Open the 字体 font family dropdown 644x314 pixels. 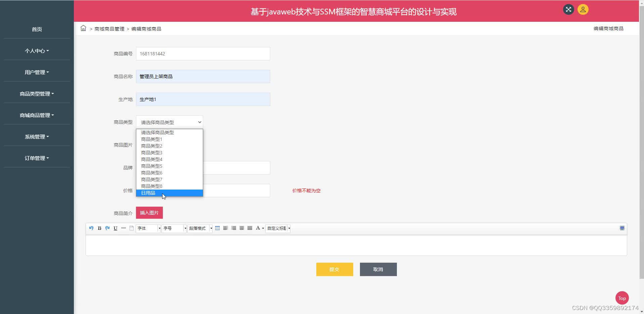tap(148, 228)
